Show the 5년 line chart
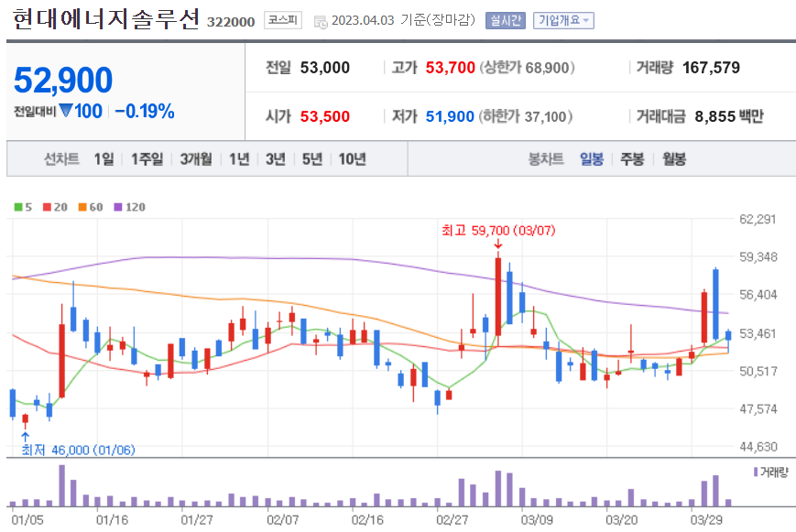The width and height of the screenshot is (796, 532). point(312,159)
